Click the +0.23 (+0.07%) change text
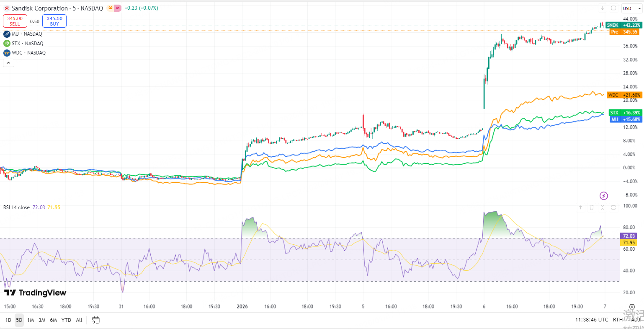This screenshot has width=644, height=329. [141, 8]
